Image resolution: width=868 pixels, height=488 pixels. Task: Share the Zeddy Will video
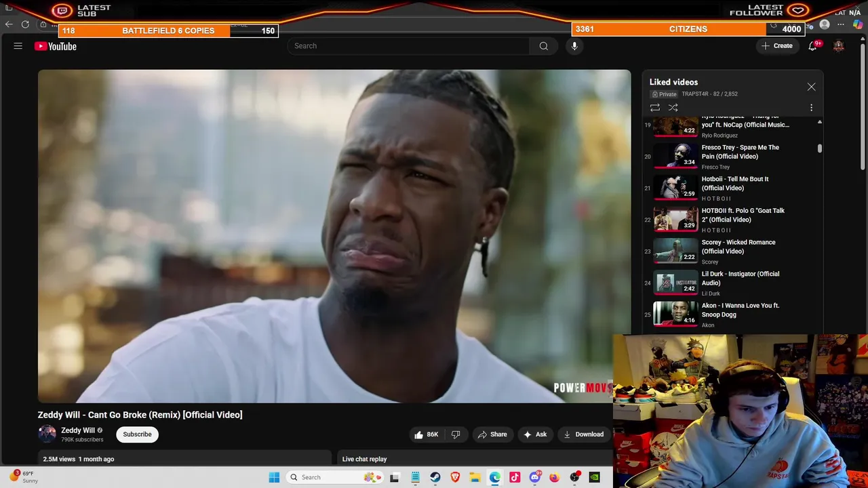tap(492, 434)
